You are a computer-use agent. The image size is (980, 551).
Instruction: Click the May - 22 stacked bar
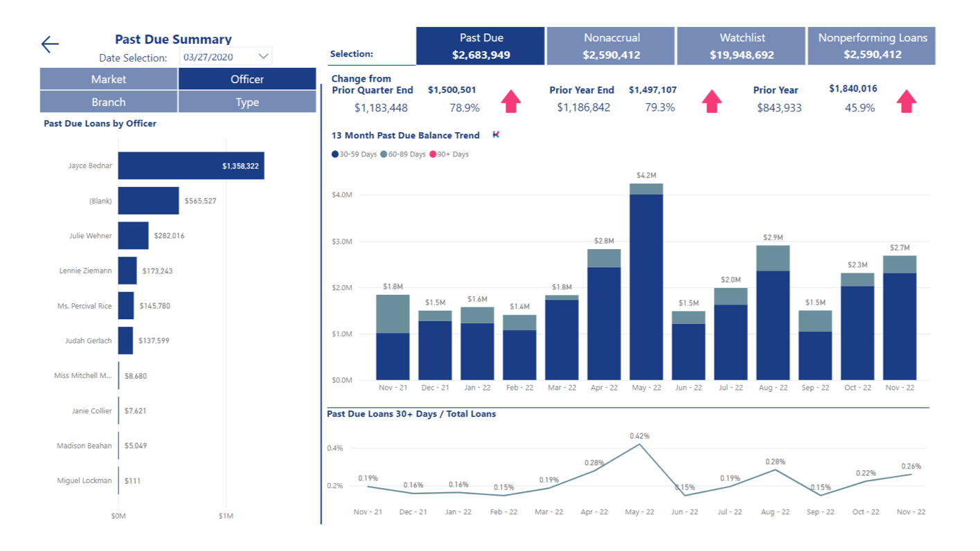pos(646,282)
